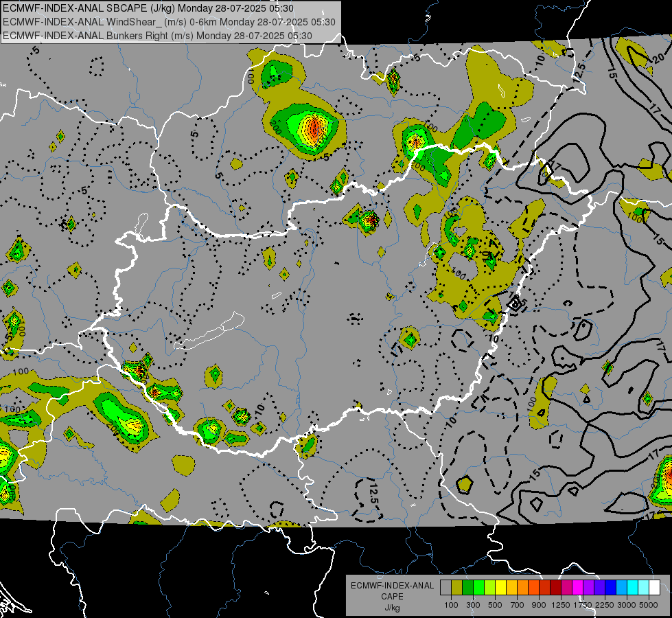
Task: Click the 300 legend scale label
Action: (x=473, y=605)
